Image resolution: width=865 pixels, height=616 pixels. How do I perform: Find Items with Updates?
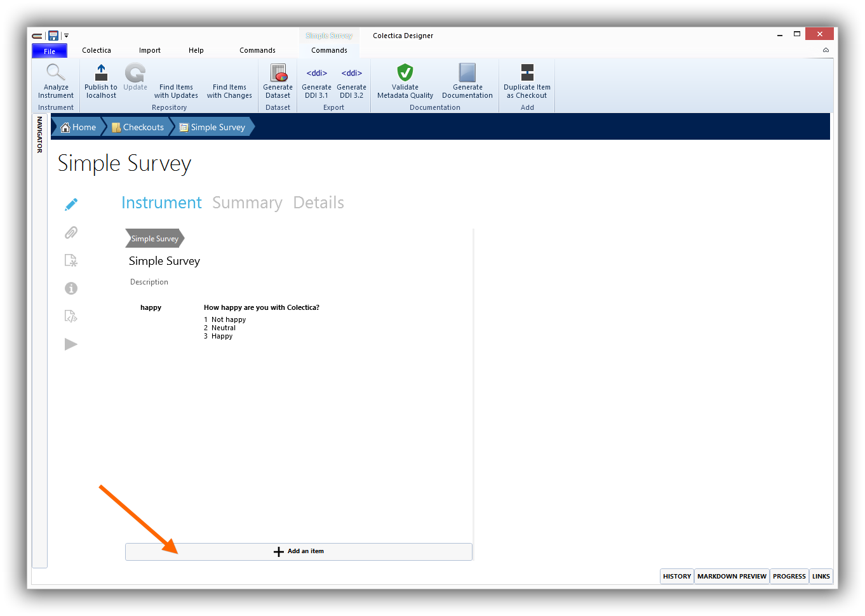point(176,91)
